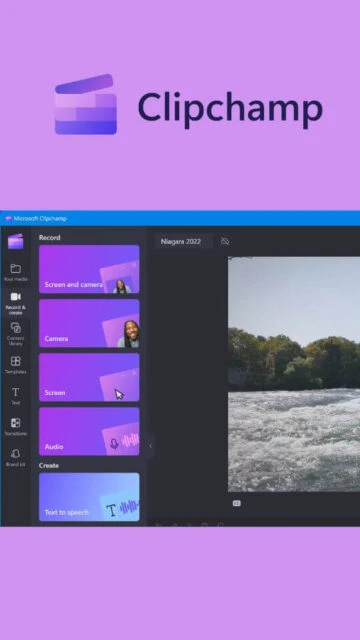The height and width of the screenshot is (640, 360).
Task: Open the Your media sidebar tab
Action: point(16,272)
